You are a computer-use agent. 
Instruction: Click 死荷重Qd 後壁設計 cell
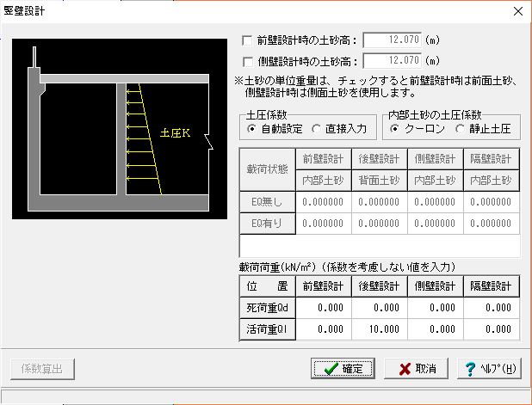click(x=380, y=308)
